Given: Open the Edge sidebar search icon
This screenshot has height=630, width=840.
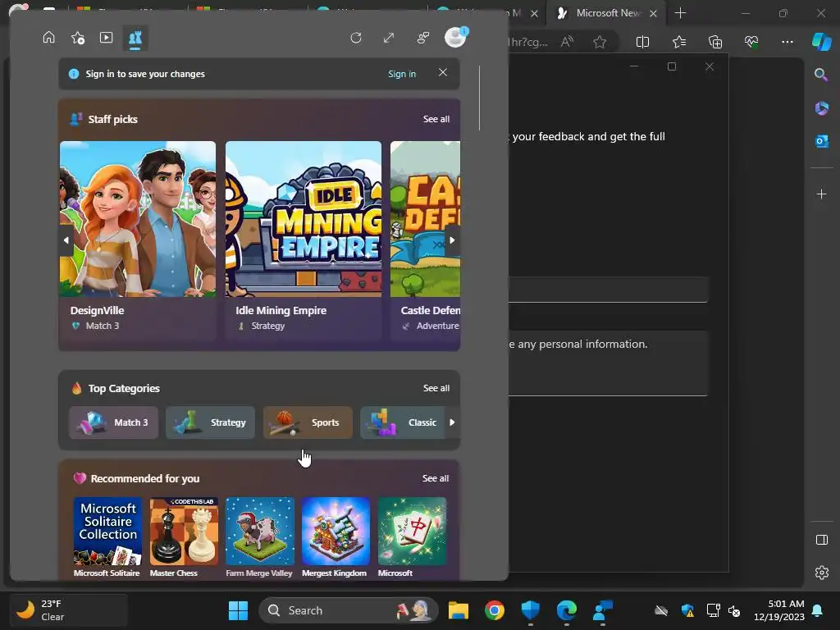Looking at the screenshot, I should (821, 75).
